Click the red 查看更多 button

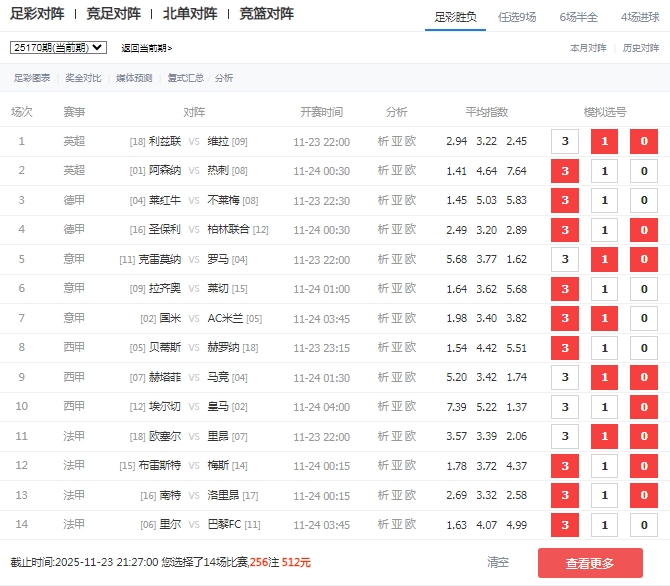590,563
